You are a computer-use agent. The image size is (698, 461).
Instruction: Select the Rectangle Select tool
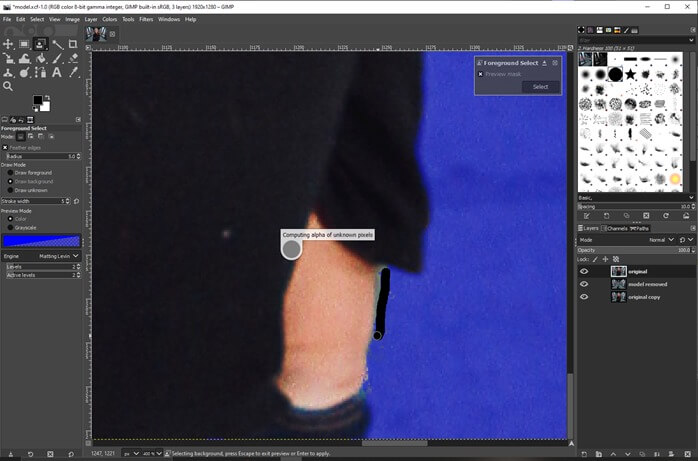tap(24, 44)
